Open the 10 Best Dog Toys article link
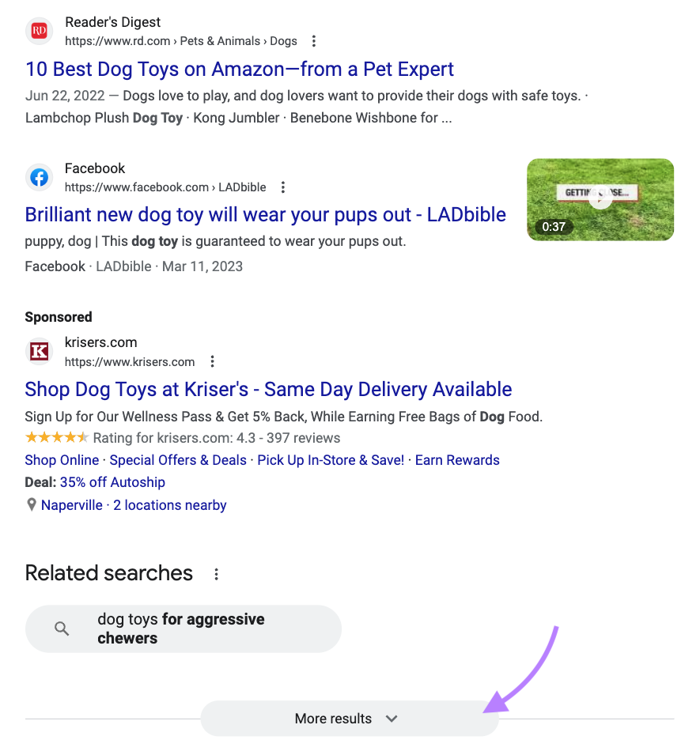The width and height of the screenshot is (700, 755). (240, 70)
